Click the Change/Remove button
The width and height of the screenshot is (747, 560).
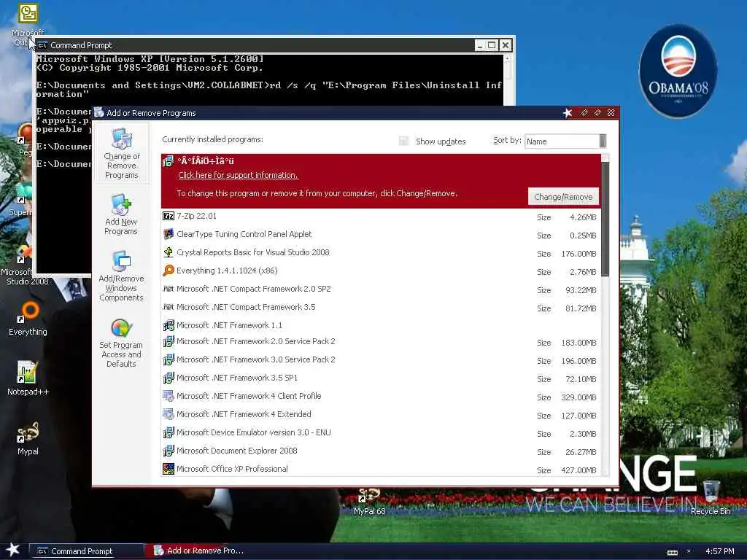[x=563, y=197]
